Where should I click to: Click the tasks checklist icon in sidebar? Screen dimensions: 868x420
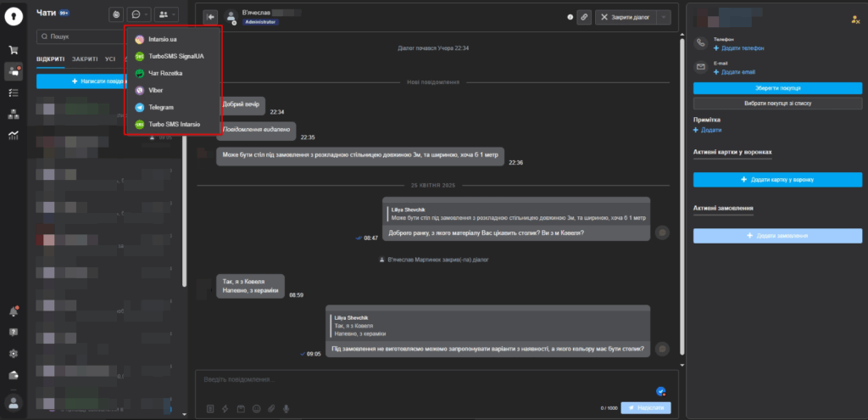13,92
